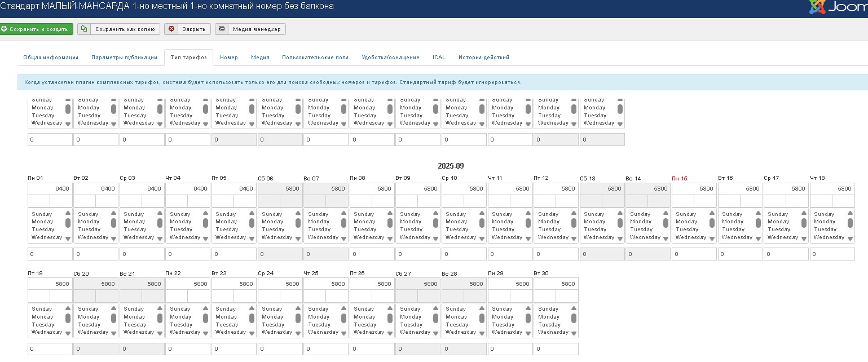
Task: Switch to the 'Параметры публикации' tab
Action: pos(124,58)
